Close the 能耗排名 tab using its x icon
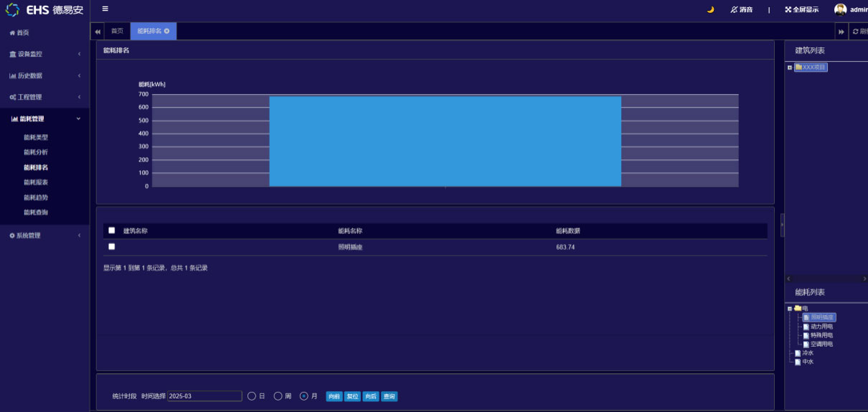 click(x=167, y=32)
